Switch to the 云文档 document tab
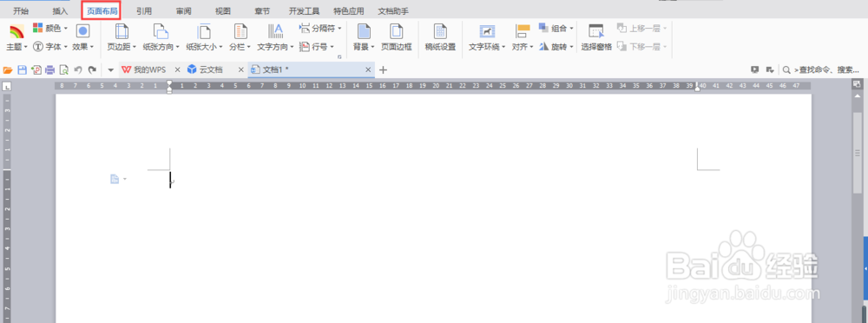Image resolution: width=868 pixels, height=323 pixels. point(206,69)
